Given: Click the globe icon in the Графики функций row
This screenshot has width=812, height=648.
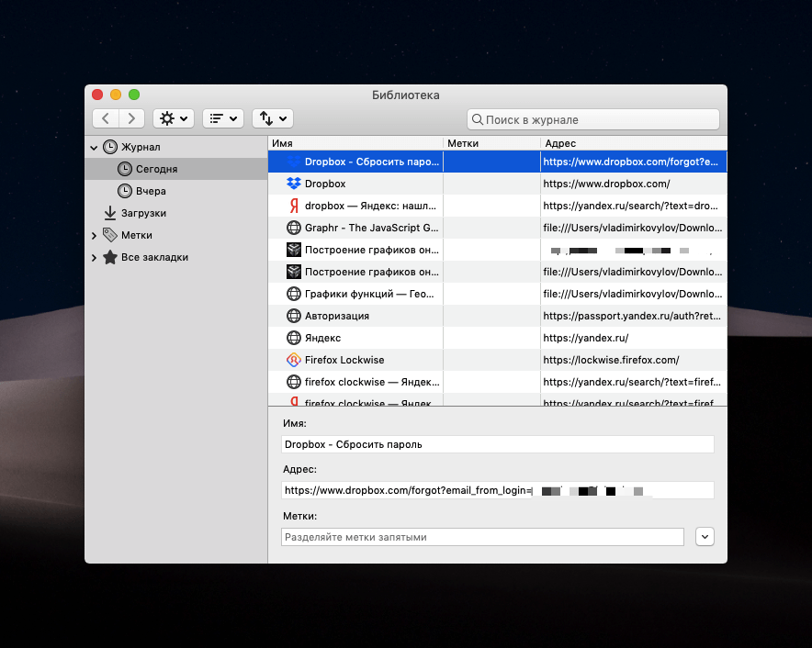Looking at the screenshot, I should 294,294.
